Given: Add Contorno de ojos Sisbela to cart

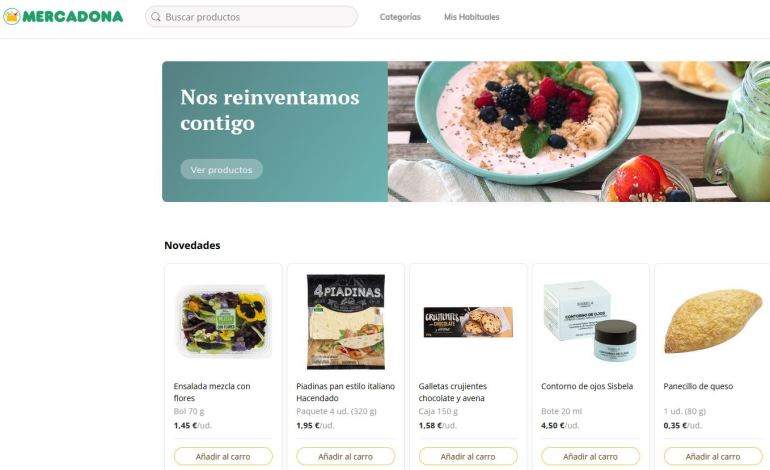Looking at the screenshot, I should point(590,456).
